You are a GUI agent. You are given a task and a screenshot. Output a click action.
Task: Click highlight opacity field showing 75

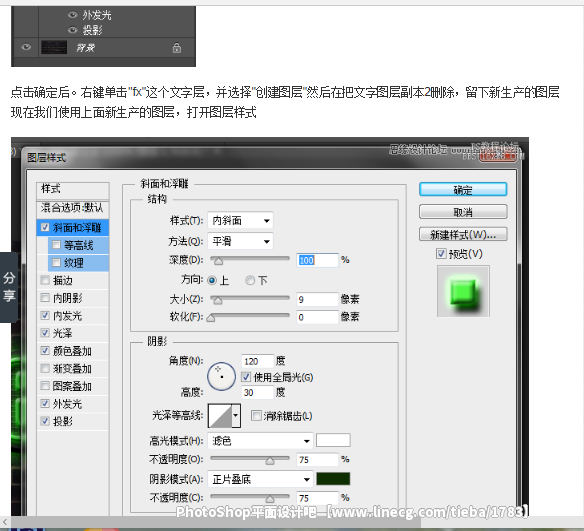[317, 460]
